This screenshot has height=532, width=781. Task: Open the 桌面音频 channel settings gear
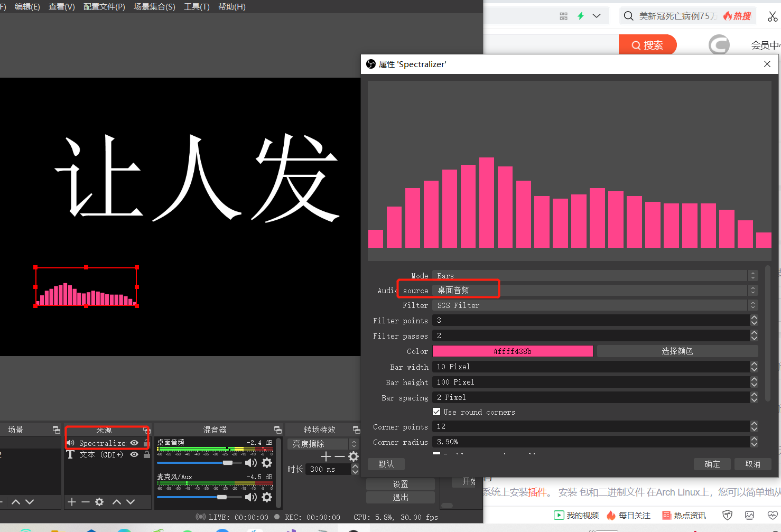tap(267, 463)
